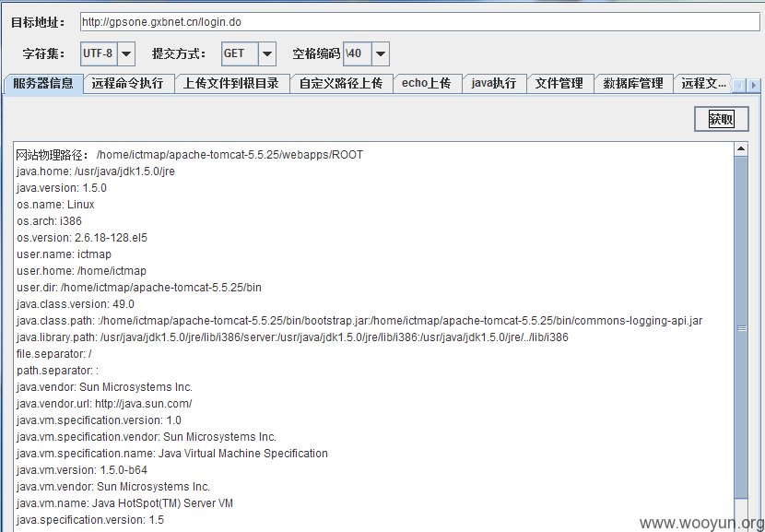Switch to the java执行 tab
Image resolution: width=765 pixels, height=532 pixels.
pos(494,84)
